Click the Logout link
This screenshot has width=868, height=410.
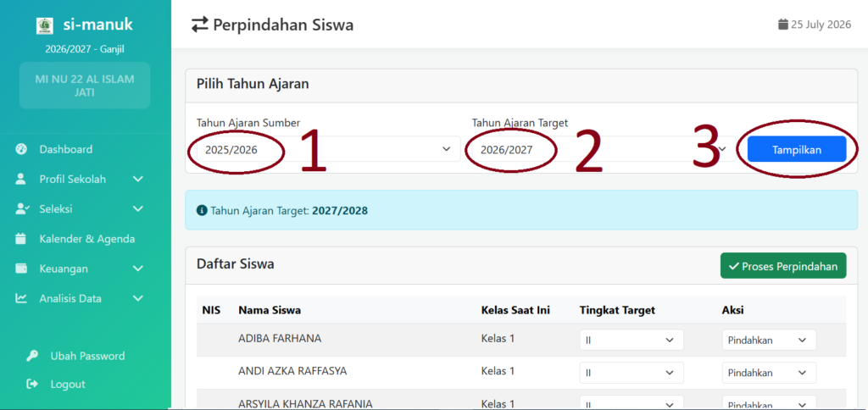68,384
